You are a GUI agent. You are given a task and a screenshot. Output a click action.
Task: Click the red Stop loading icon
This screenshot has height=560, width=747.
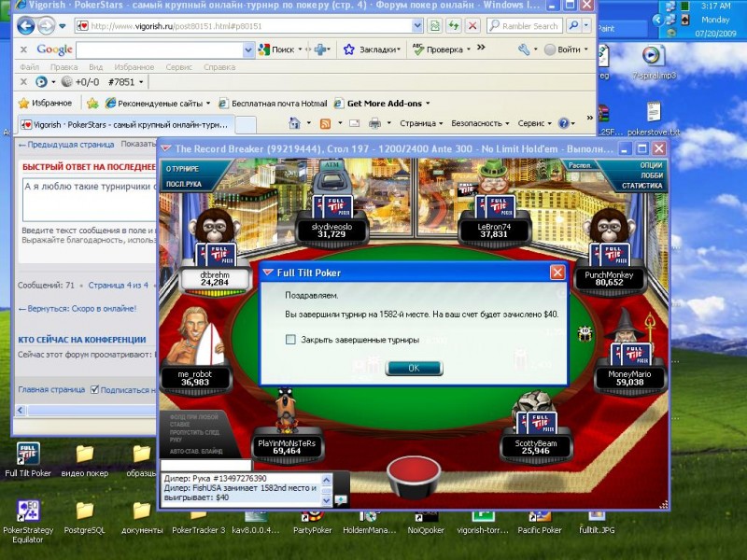pos(472,26)
